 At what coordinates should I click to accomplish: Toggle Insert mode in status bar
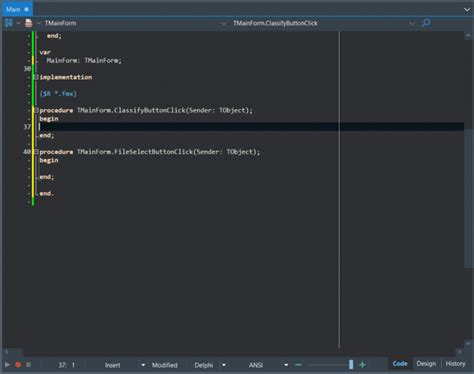click(x=113, y=365)
